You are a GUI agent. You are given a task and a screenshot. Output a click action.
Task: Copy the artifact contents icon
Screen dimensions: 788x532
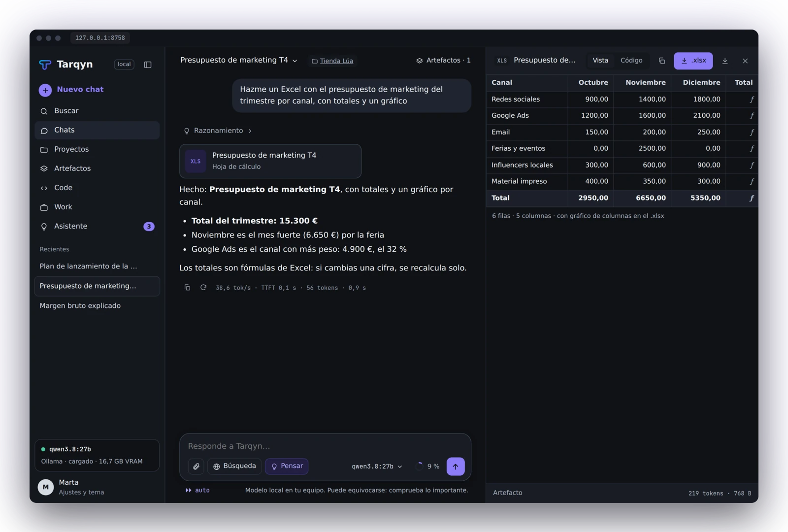(662, 61)
